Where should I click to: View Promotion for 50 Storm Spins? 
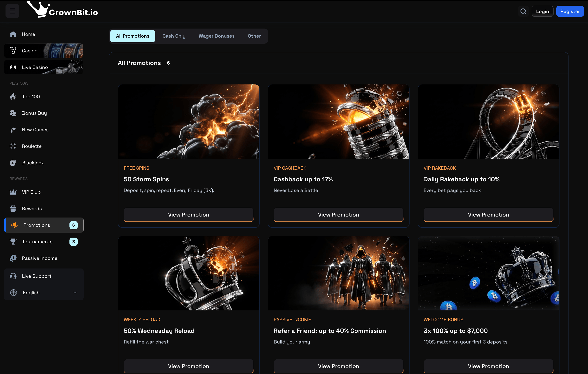(x=189, y=215)
